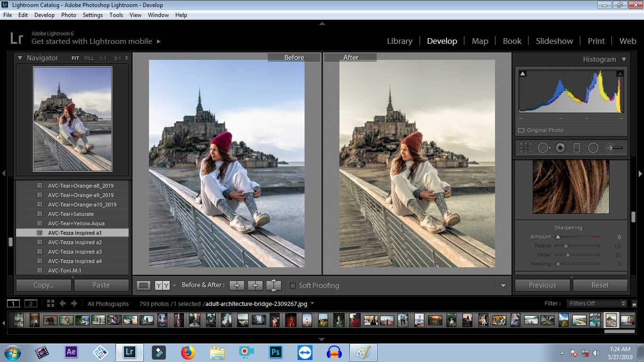This screenshot has height=362, width=644.
Task: Open After Effects from the taskbar
Action: point(71,352)
